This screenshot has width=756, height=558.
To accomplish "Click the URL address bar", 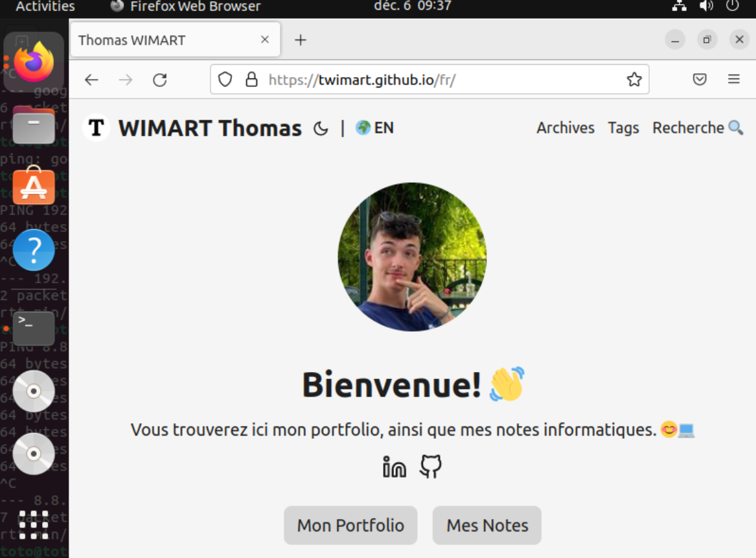I will coord(429,79).
